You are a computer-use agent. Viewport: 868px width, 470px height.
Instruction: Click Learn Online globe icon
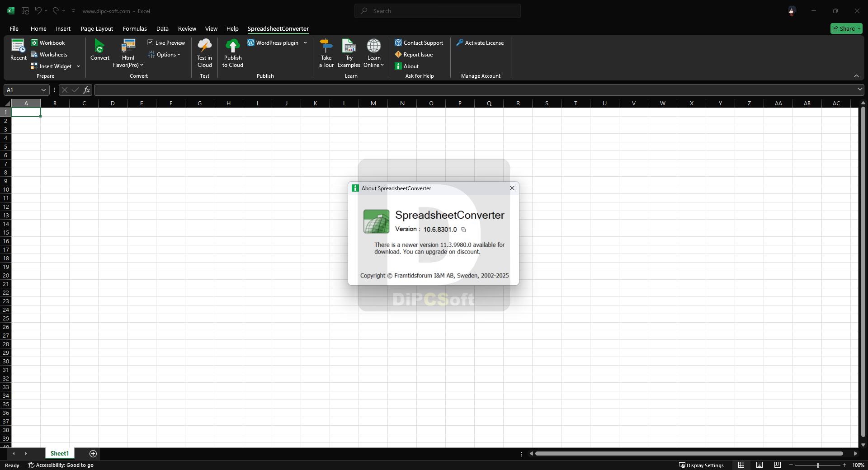(x=374, y=46)
